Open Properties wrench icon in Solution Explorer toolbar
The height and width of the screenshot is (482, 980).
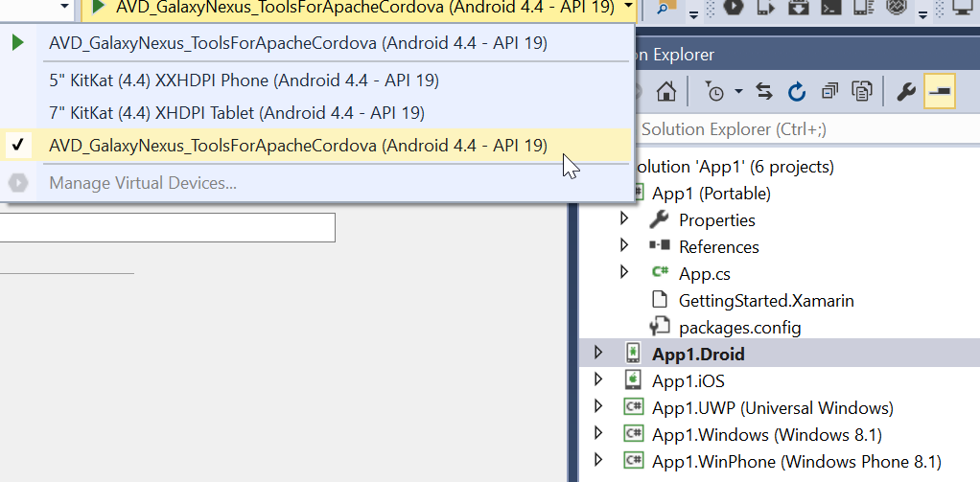click(906, 92)
